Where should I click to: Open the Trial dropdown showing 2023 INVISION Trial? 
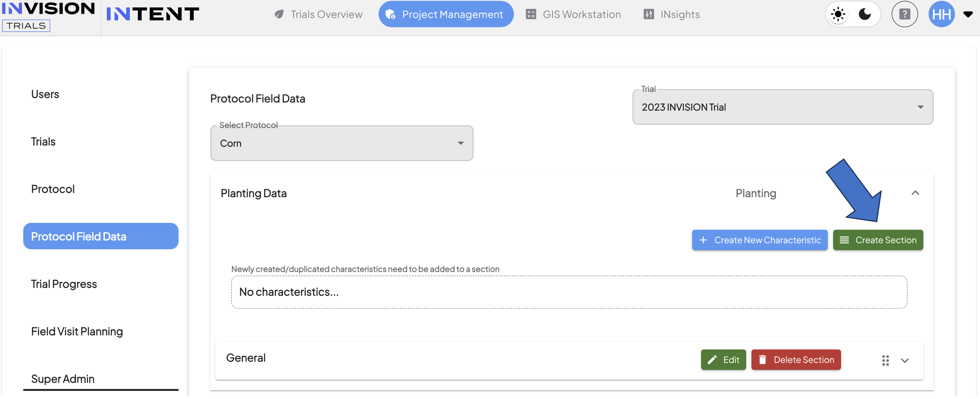click(782, 107)
